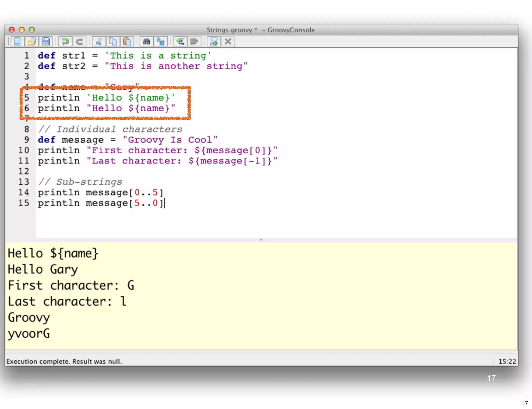Click the yellow macOS minimize button
532x409 pixels.
[x=22, y=30]
